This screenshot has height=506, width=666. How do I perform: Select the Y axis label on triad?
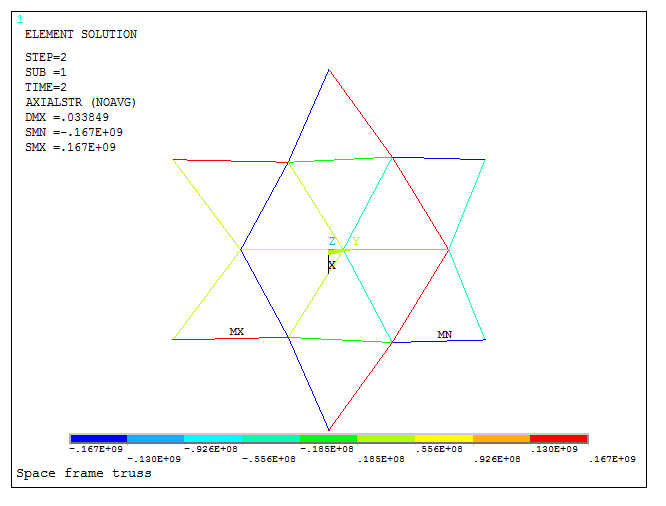(356, 242)
